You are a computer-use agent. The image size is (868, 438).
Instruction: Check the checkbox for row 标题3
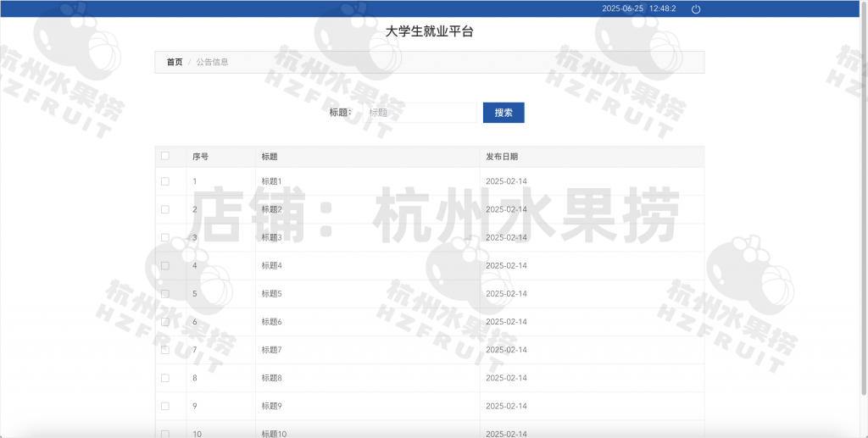point(165,237)
